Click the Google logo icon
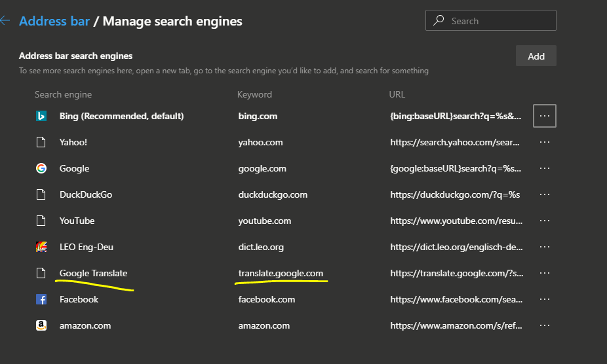This screenshot has width=607, height=364. coord(41,168)
